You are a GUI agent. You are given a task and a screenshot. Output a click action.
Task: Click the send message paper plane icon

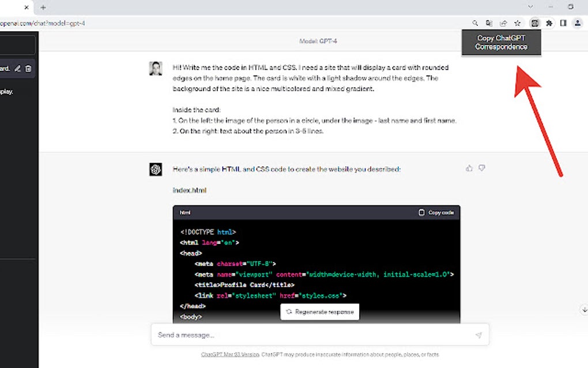click(478, 335)
